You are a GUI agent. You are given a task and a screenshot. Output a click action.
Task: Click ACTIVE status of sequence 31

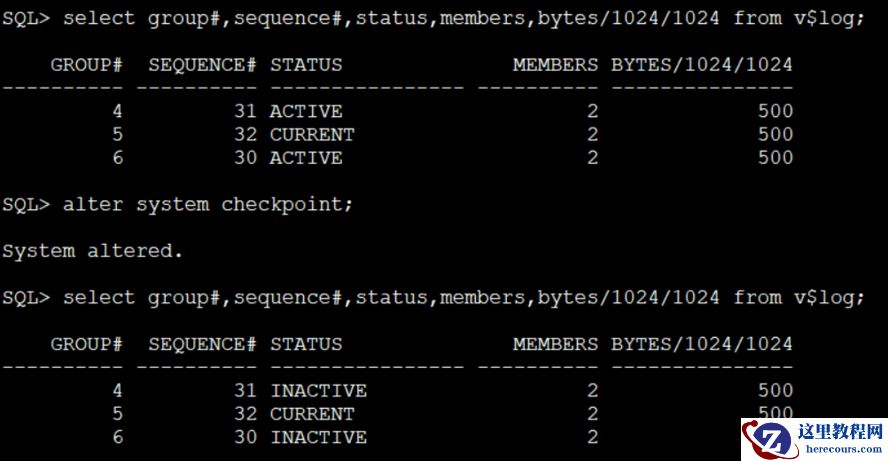click(x=306, y=111)
